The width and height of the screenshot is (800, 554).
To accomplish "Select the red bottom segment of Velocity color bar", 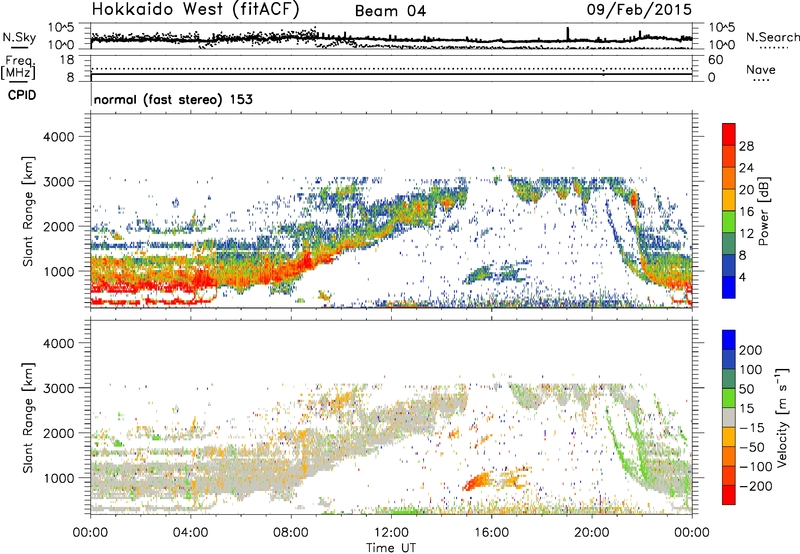I will click(x=729, y=495).
